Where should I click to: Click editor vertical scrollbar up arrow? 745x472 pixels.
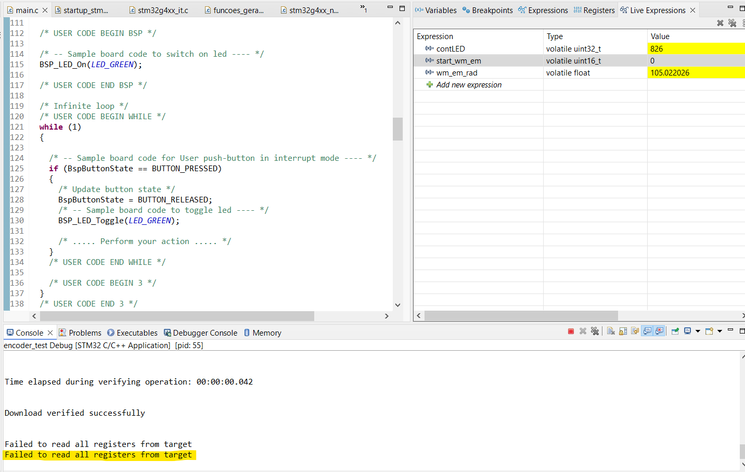coord(398,23)
